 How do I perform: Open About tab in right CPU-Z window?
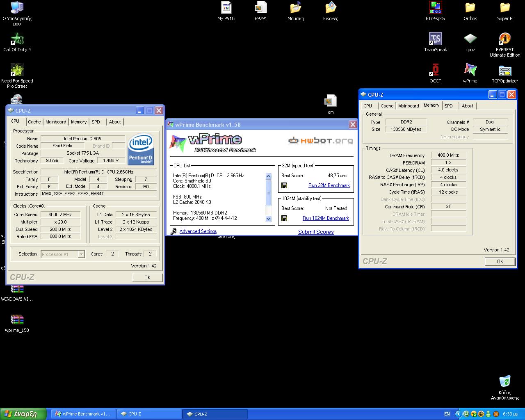468,106
